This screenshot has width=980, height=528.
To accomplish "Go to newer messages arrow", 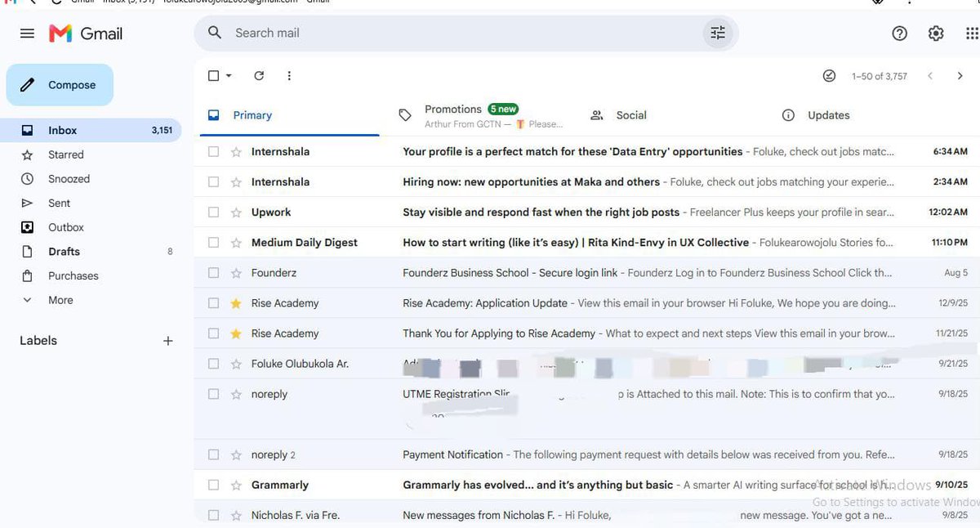I will tap(929, 76).
